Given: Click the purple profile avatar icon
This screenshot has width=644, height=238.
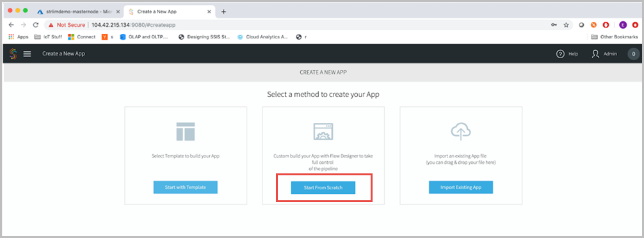Looking at the screenshot, I should pyautogui.click(x=623, y=25).
